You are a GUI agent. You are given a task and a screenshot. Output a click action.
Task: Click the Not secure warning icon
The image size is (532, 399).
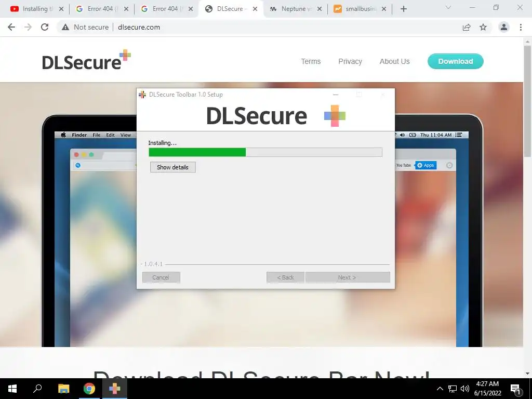[x=65, y=27]
